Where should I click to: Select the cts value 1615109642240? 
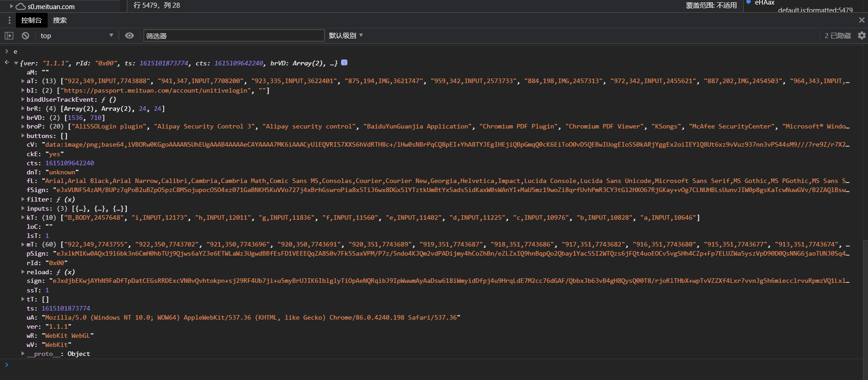[x=69, y=163]
